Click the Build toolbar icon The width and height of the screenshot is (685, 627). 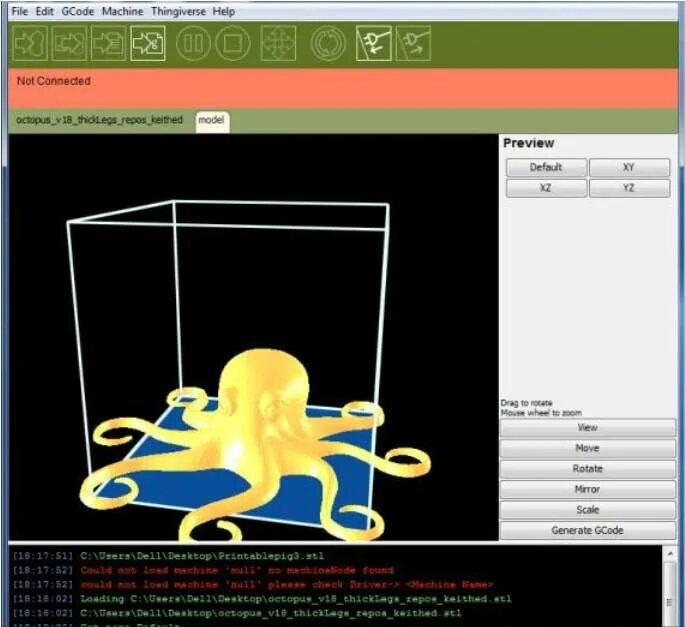click(x=30, y=43)
